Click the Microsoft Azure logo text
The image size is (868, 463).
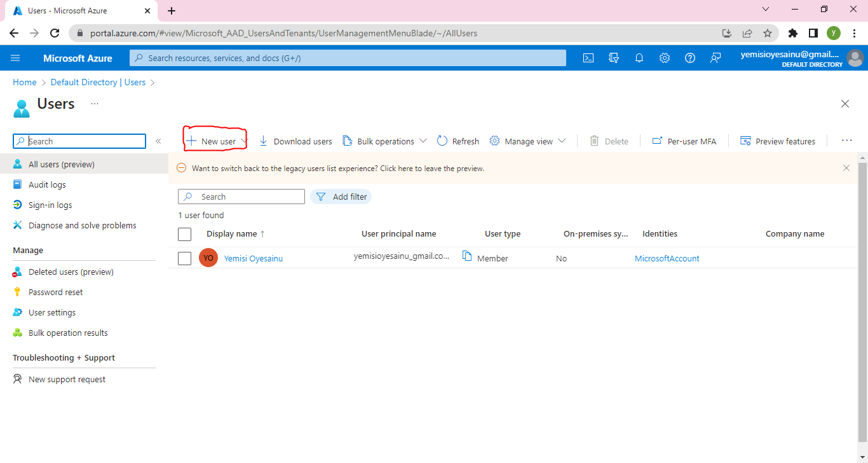pos(78,58)
